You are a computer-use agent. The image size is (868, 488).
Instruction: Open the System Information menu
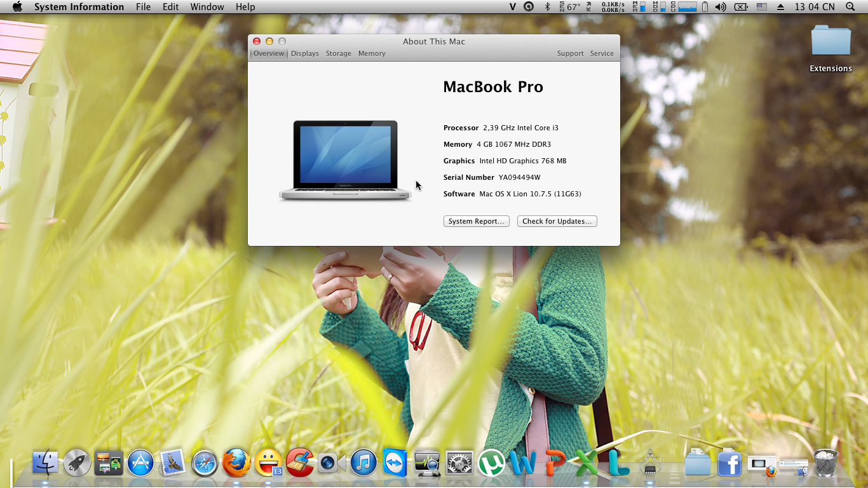pos(79,7)
